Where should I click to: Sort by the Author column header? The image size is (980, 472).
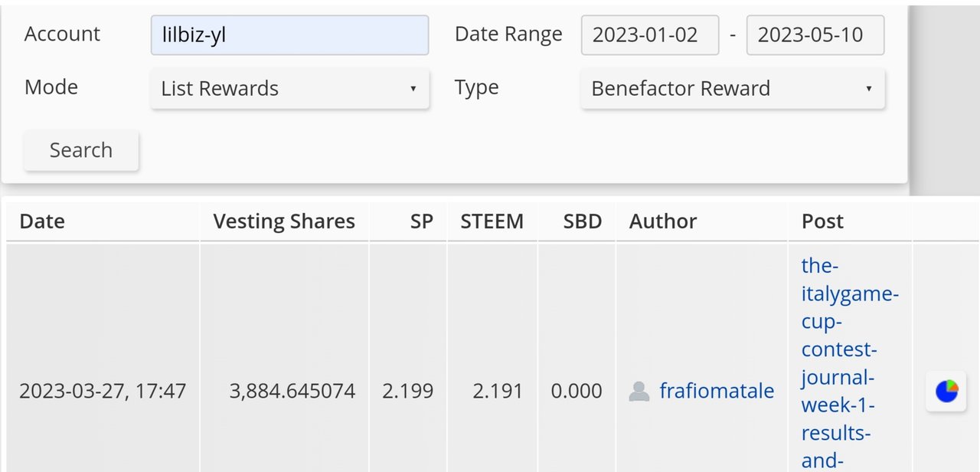click(663, 221)
